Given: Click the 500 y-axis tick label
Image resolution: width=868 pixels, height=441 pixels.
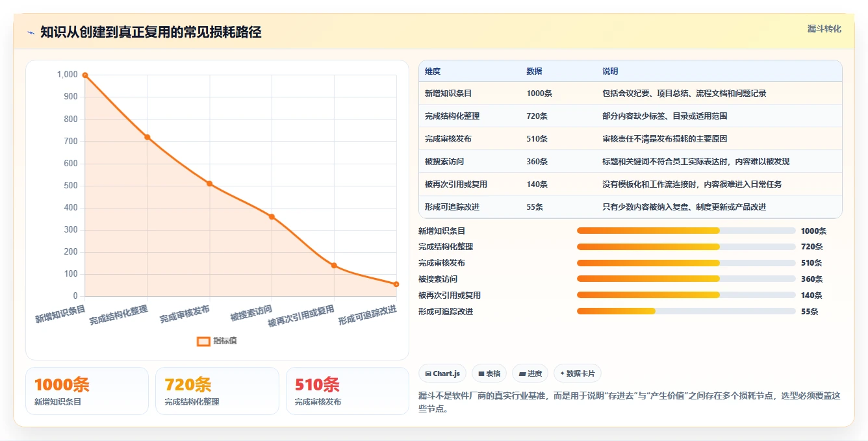Looking at the screenshot, I should click(x=71, y=185).
